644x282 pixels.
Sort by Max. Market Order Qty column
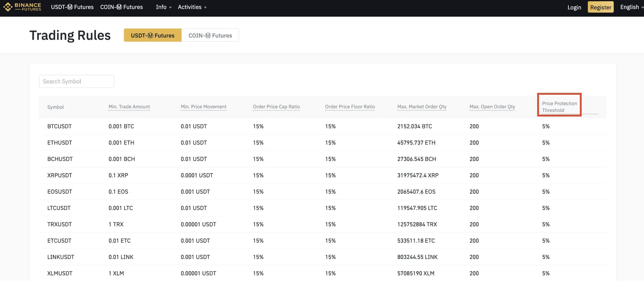tap(422, 107)
